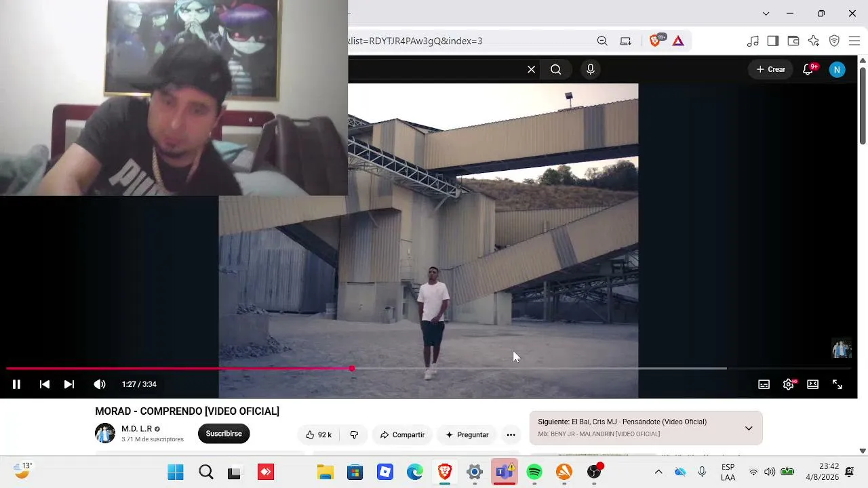Click the 1:27 / 3:34 time display
This screenshot has height=488, width=868.
click(x=139, y=384)
